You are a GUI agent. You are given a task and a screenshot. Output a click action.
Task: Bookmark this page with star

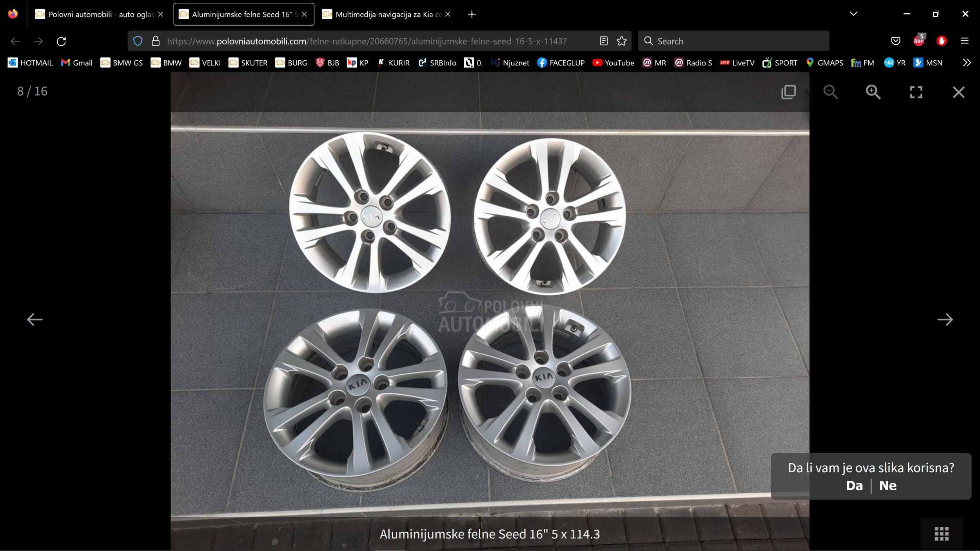click(x=622, y=41)
